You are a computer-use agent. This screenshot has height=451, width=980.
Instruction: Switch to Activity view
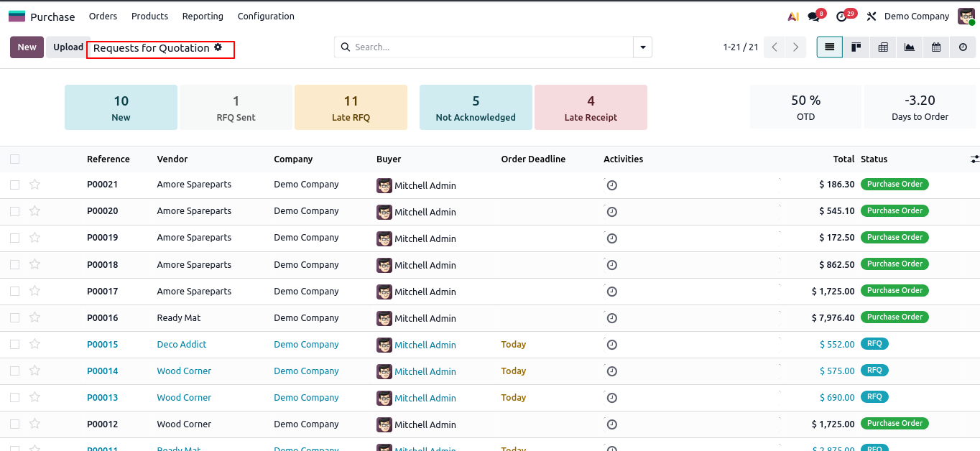pyautogui.click(x=963, y=47)
